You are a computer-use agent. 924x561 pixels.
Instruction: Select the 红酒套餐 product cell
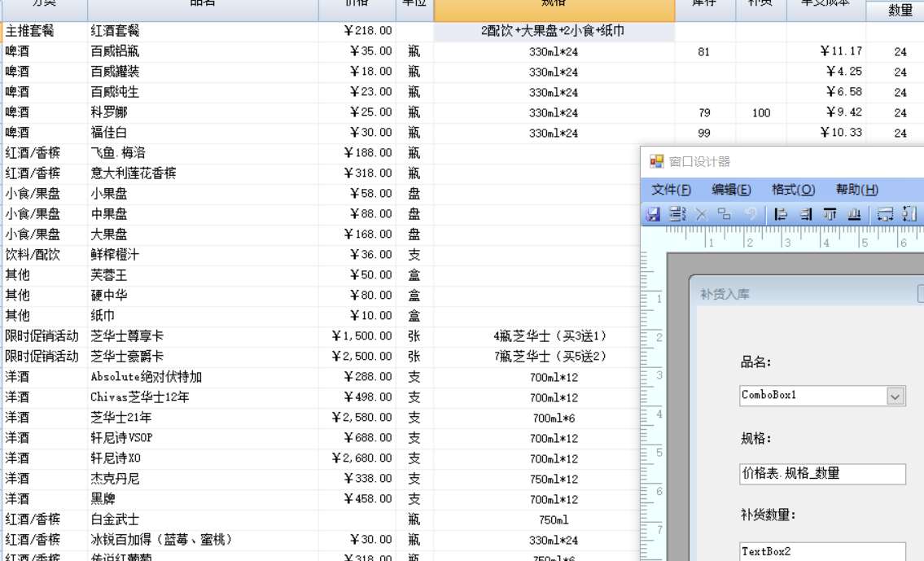tap(204, 31)
